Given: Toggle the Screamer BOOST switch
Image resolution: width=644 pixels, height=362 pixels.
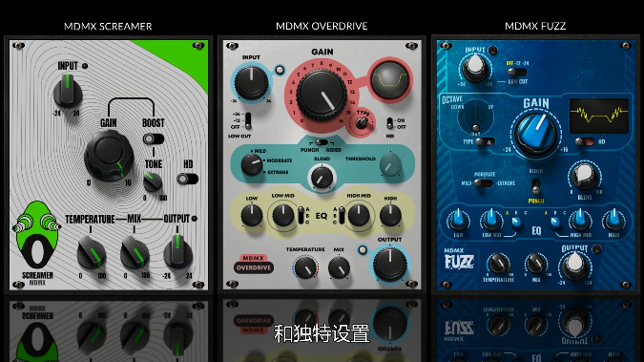Looking at the screenshot, I should [154, 139].
